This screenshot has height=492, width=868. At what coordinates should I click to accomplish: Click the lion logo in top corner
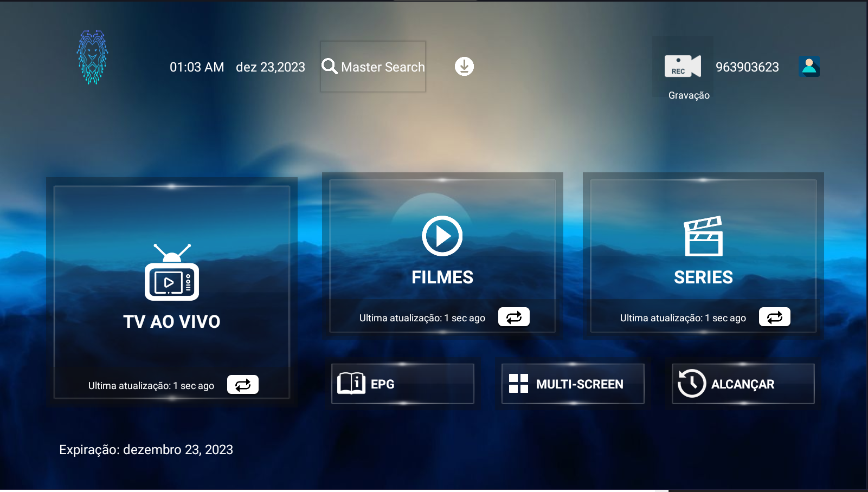tap(92, 57)
